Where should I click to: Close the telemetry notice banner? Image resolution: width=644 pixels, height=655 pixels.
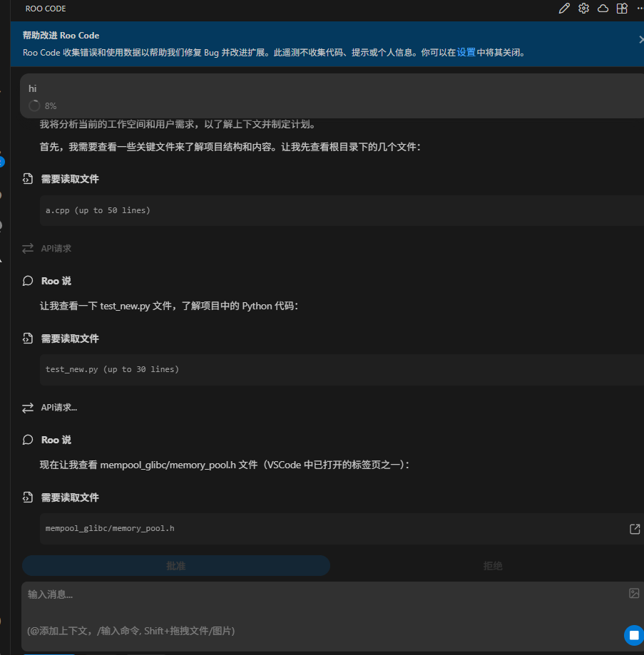(640, 40)
